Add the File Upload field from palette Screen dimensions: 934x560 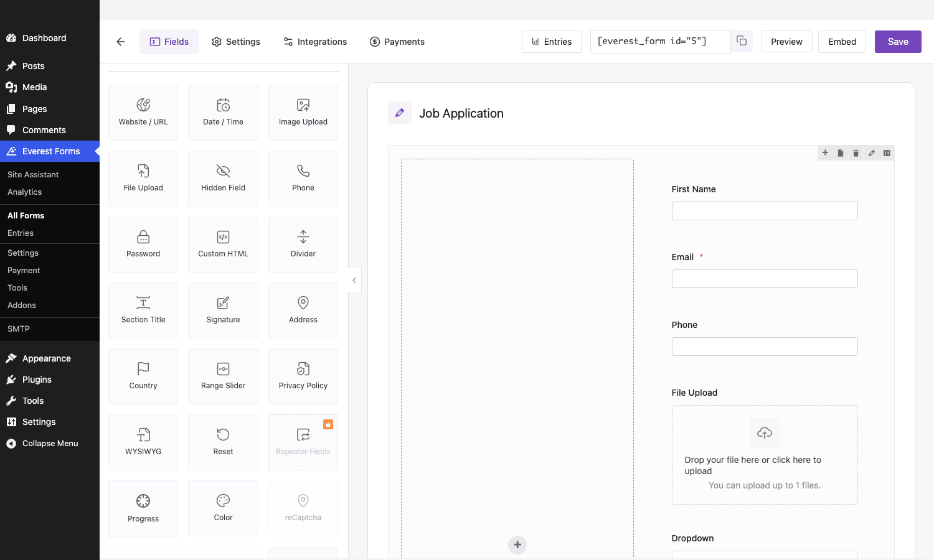(143, 179)
